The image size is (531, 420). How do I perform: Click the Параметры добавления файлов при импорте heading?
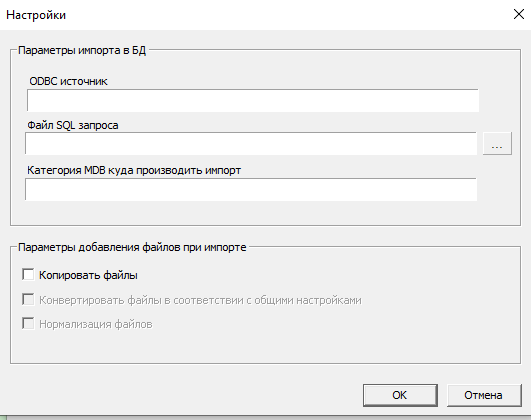pos(132,247)
